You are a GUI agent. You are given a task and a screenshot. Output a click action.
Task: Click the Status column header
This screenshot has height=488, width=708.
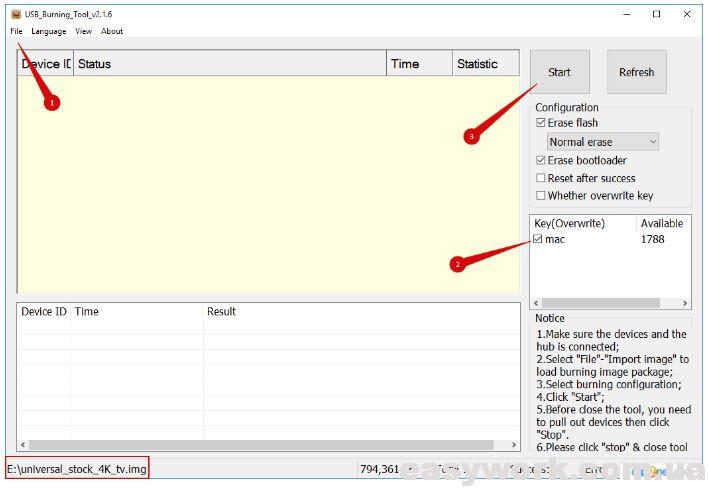coord(230,64)
